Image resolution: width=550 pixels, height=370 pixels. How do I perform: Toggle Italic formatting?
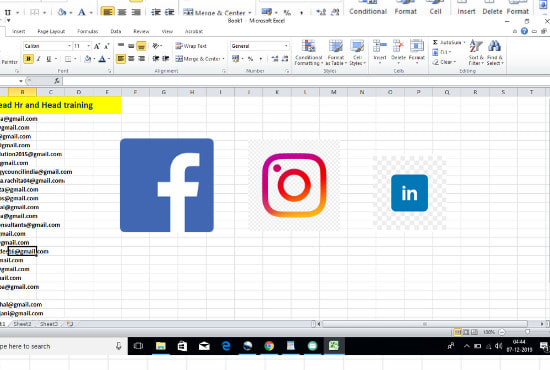pos(39,59)
